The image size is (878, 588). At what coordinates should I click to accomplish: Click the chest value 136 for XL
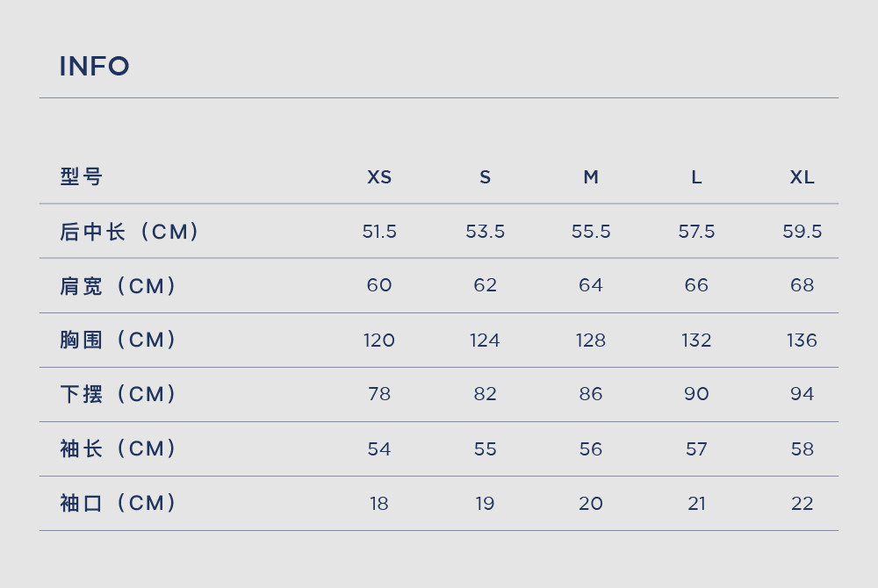click(802, 341)
